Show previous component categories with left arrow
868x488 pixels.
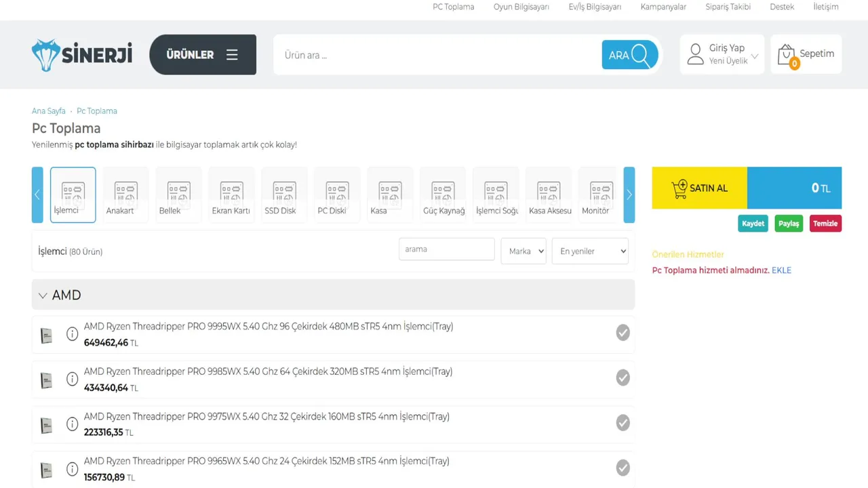(37, 195)
